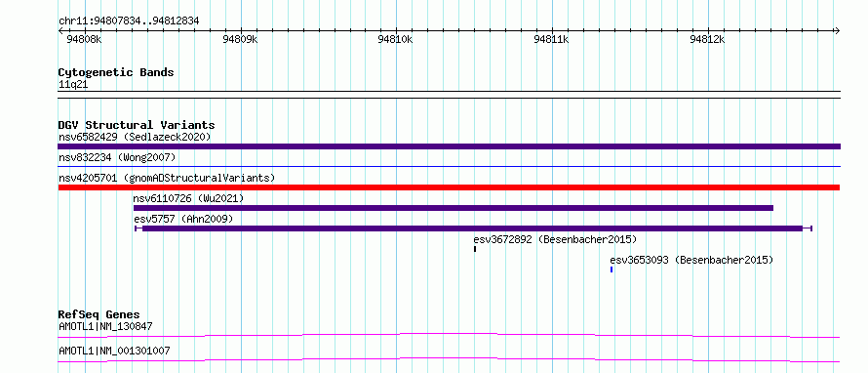Select the 11q21 cytogenetic band bar

pyautogui.click(x=449, y=94)
